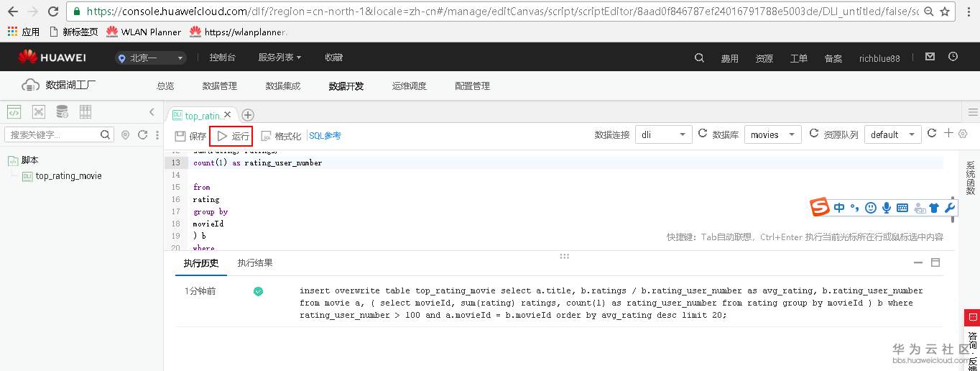Open the WLAN Planner bookmark

[143, 32]
